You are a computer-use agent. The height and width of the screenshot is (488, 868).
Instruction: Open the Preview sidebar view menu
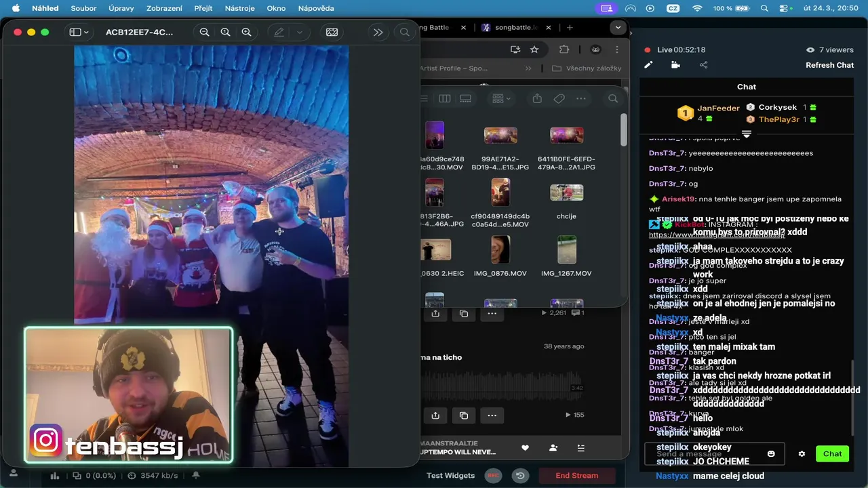(79, 32)
